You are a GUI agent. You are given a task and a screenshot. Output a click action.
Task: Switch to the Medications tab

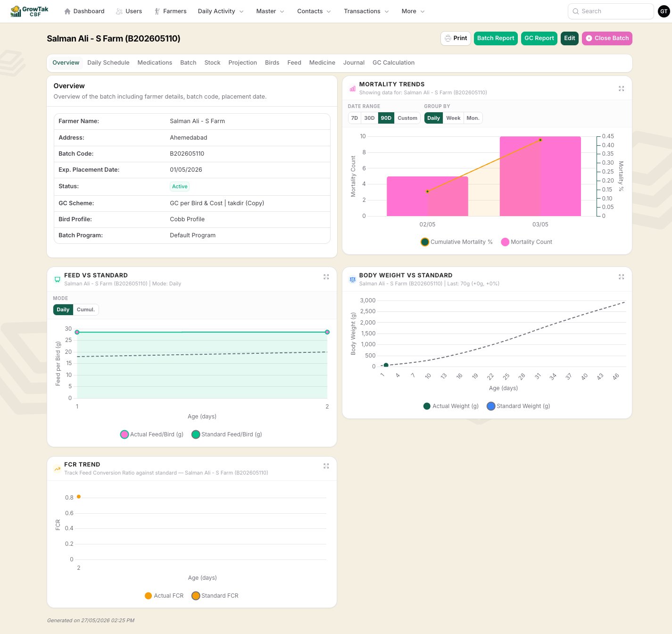click(155, 63)
